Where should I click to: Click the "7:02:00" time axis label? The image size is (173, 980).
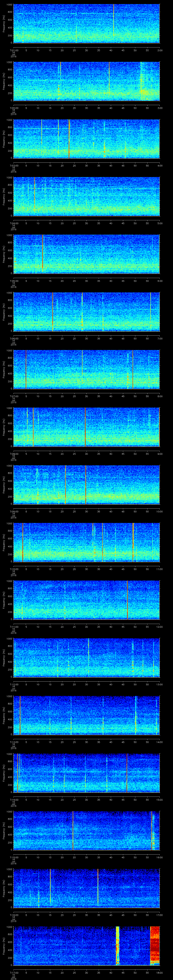click(14, 108)
